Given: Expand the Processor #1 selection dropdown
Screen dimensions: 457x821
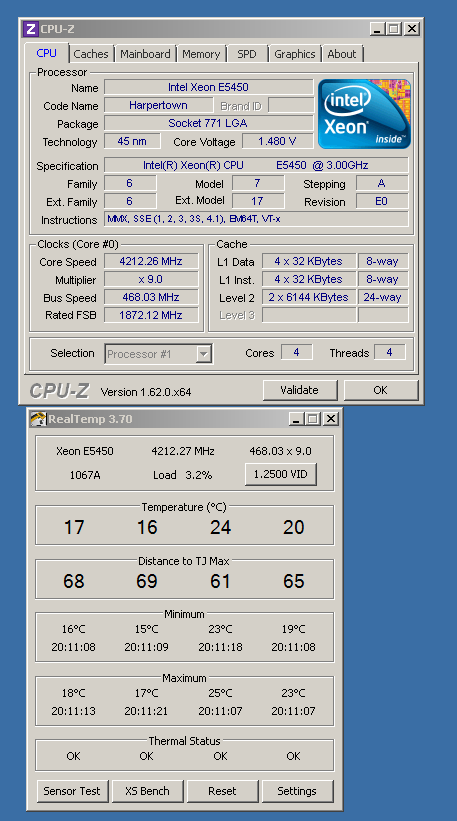Looking at the screenshot, I should [x=203, y=354].
